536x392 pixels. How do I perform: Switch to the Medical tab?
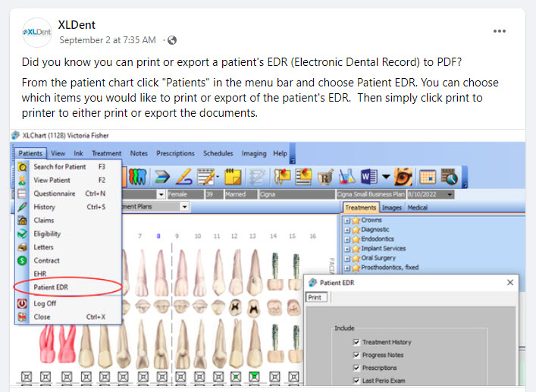[x=418, y=208]
